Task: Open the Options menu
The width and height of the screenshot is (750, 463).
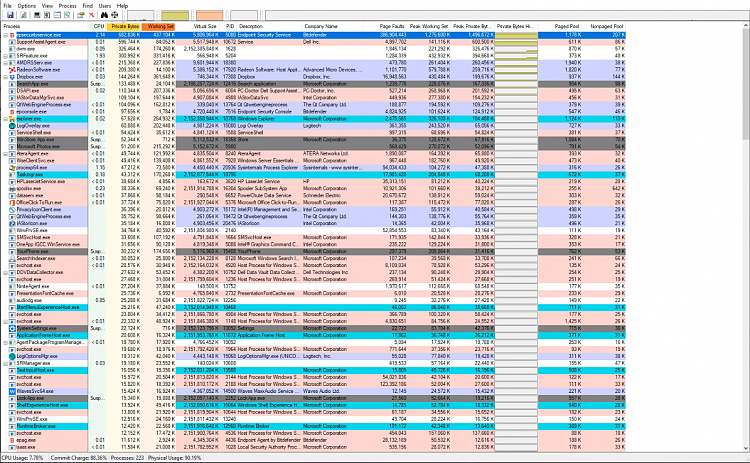Action: [26, 6]
